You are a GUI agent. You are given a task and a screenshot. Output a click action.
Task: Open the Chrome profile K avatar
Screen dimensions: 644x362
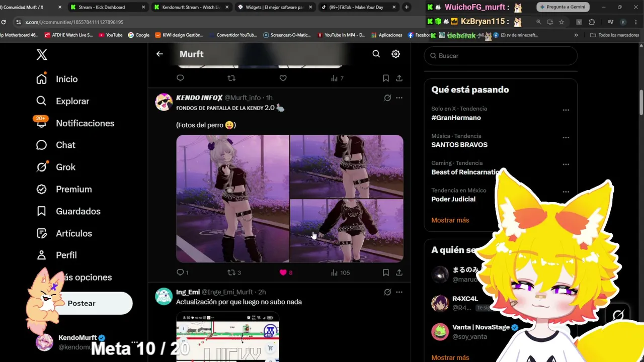coord(623,22)
